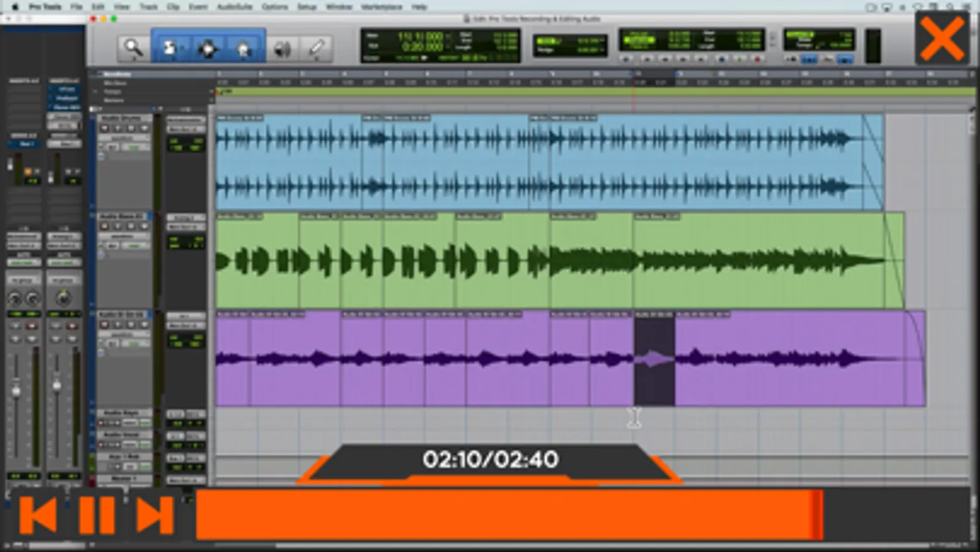Click the Min:Secs ruler label
This screenshot has height=552, width=980.
115,83
